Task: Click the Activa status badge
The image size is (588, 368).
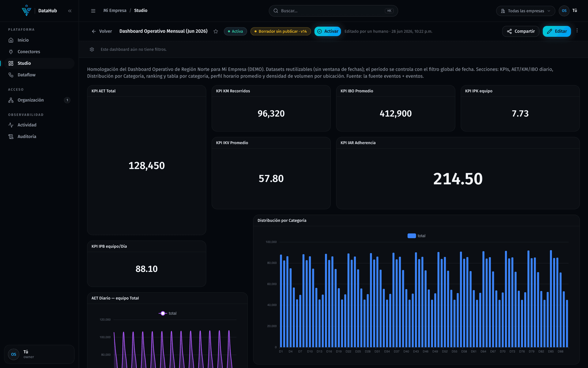Action: (235, 31)
